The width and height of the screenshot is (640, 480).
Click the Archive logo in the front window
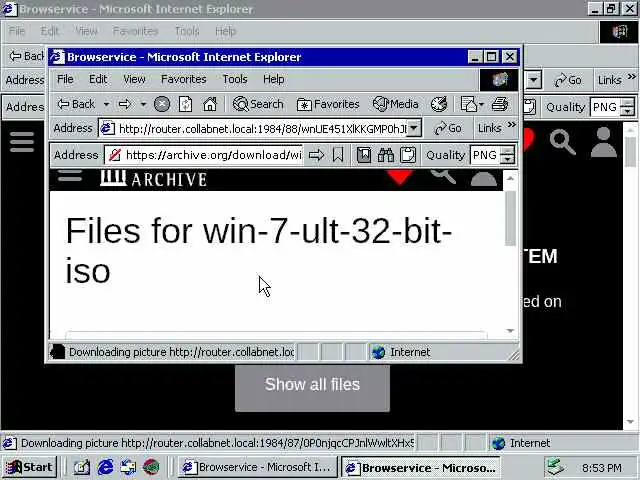click(x=153, y=179)
